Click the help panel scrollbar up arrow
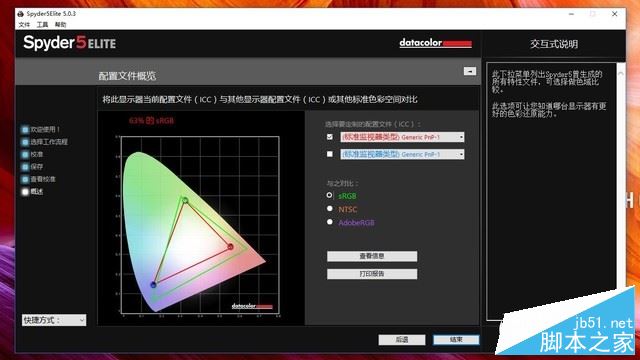Screen dimensions: 640x360 coord(620,73)
